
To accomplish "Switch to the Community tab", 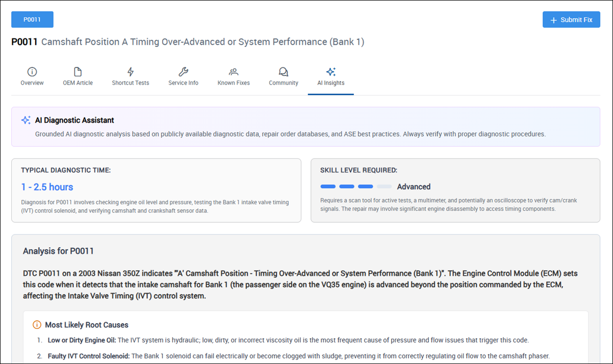I will pyautogui.click(x=284, y=76).
